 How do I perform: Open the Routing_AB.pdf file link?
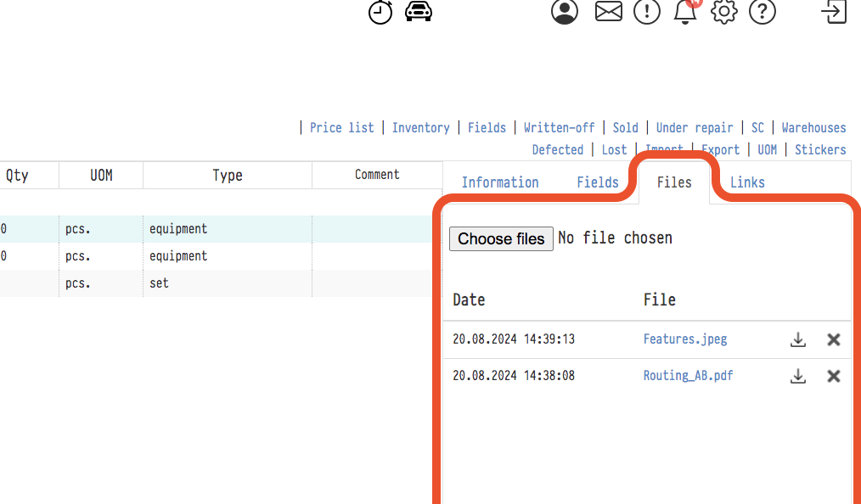[x=688, y=376]
